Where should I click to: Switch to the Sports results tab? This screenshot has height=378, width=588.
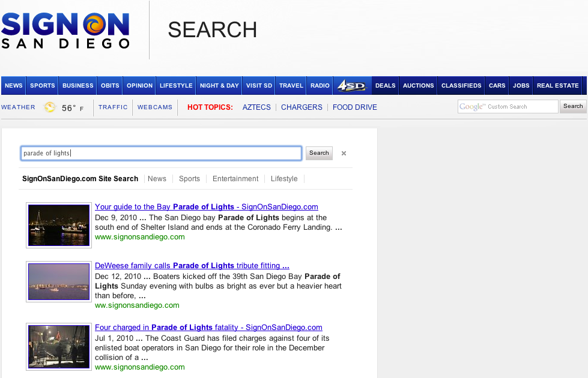189,179
